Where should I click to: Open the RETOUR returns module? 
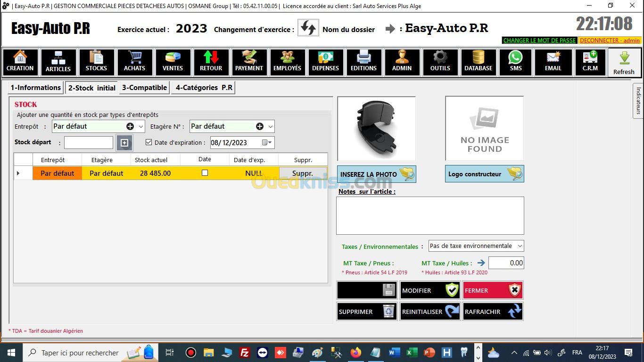(211, 62)
